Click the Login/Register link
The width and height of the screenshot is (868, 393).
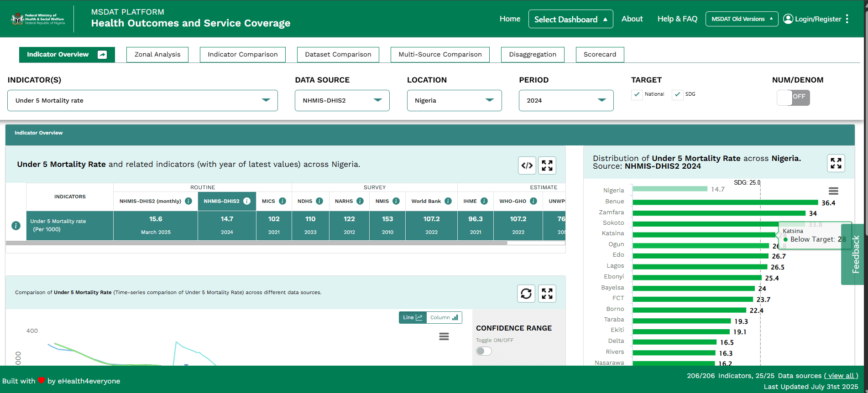tap(812, 19)
